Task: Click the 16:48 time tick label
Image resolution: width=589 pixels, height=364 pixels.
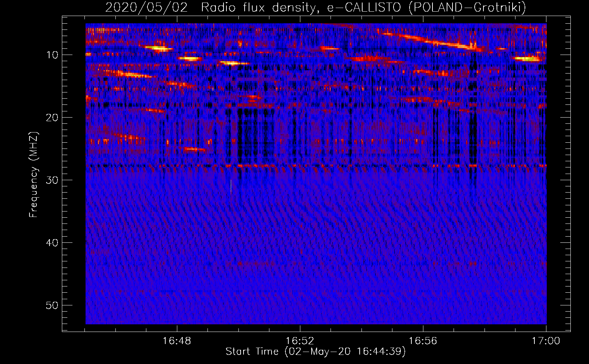Action: pos(177,341)
